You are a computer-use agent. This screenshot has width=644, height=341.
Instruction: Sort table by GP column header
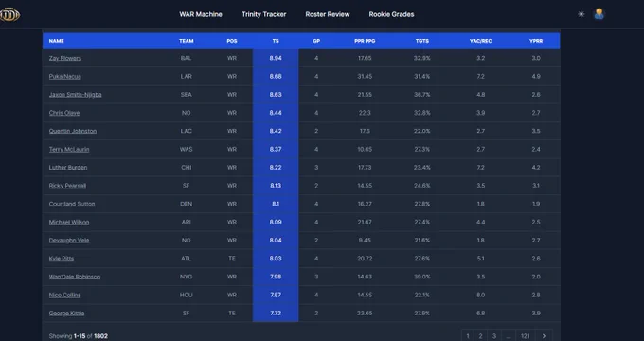[x=316, y=41]
